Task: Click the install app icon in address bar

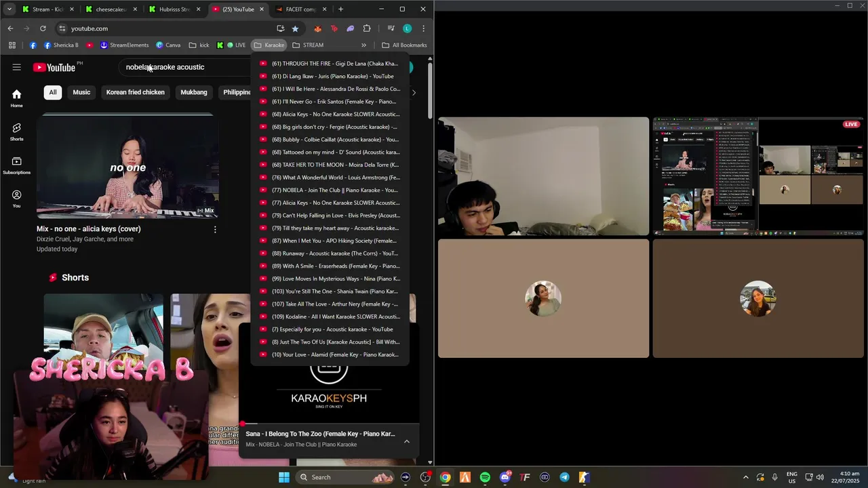Action: coord(280,28)
